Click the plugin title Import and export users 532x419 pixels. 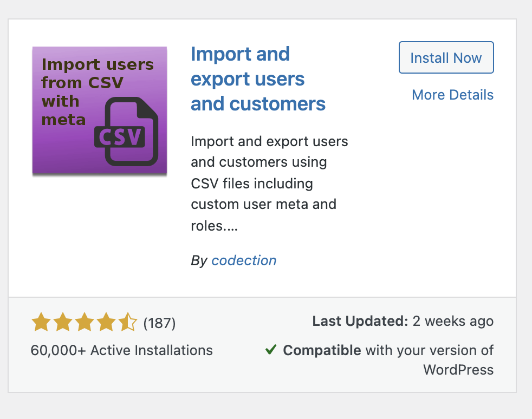(258, 78)
